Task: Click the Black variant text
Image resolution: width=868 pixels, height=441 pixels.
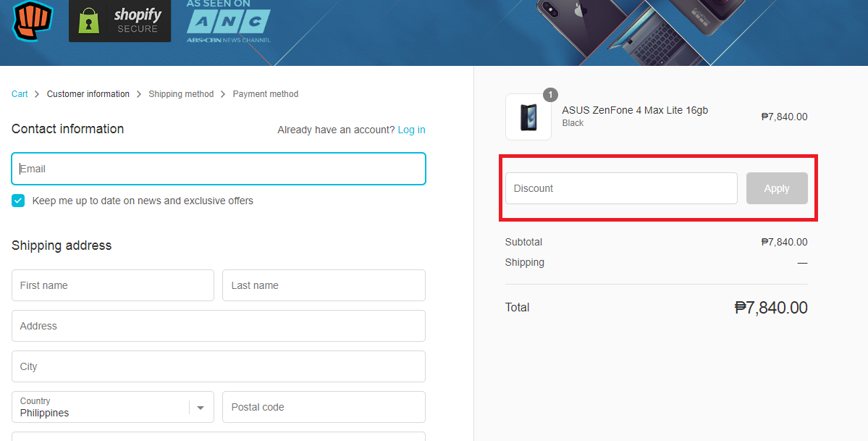Action: point(573,123)
